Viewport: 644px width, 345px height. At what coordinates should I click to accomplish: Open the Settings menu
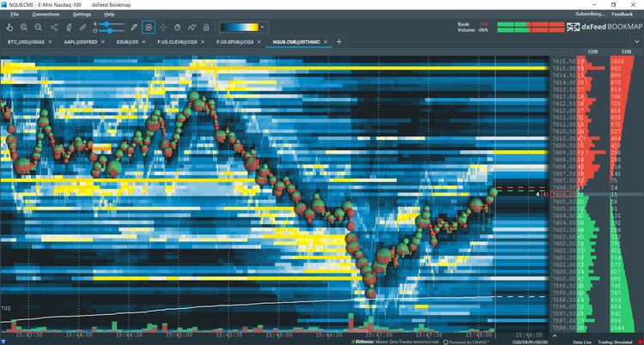(82, 14)
